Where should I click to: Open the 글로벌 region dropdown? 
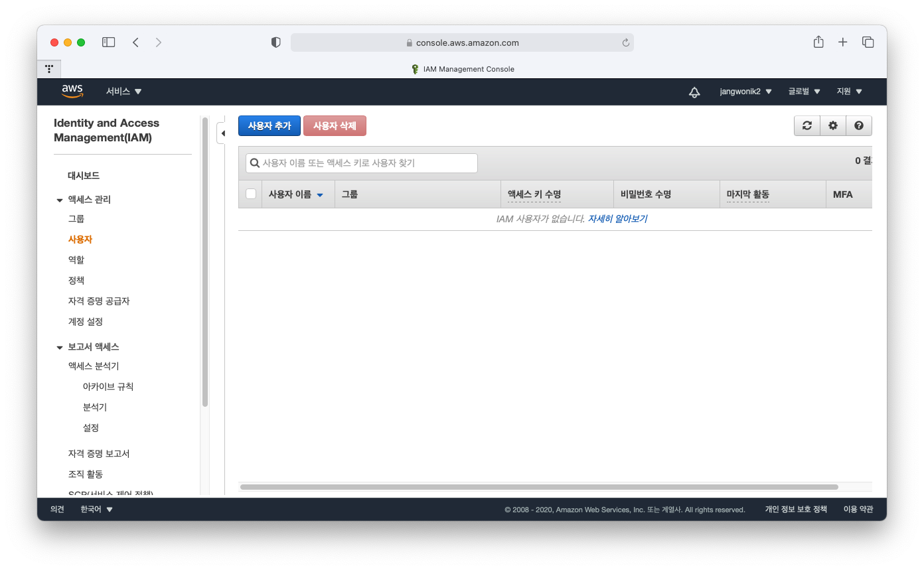point(805,92)
